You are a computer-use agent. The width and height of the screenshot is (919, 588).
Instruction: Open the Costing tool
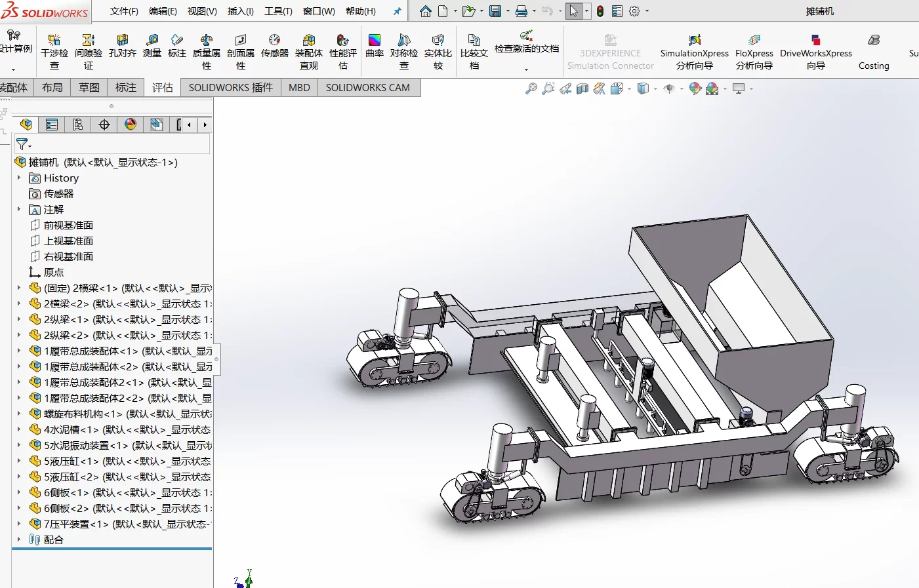[874, 52]
